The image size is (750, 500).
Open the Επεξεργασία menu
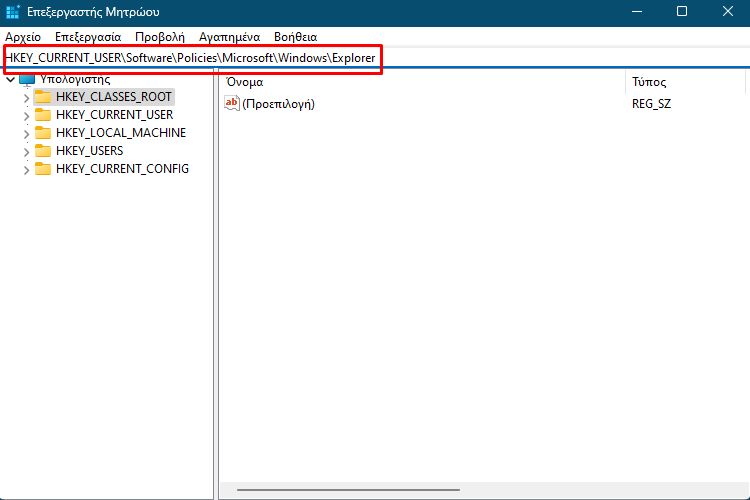tap(88, 37)
